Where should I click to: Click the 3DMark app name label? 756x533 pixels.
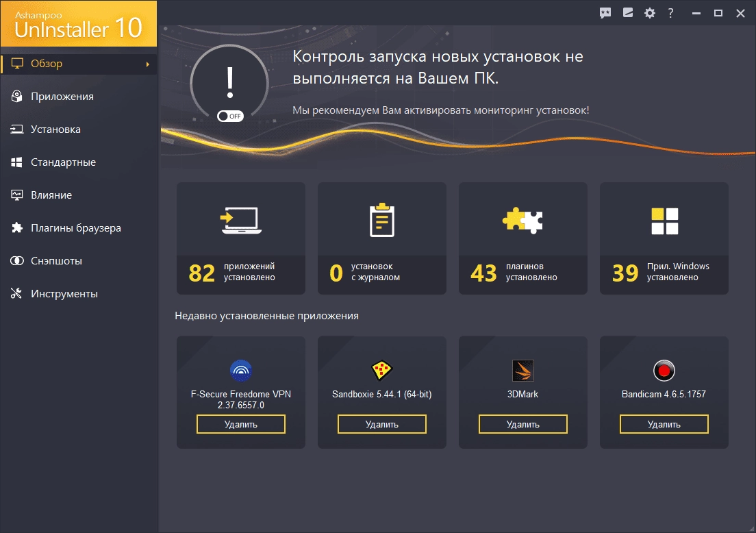pos(522,394)
